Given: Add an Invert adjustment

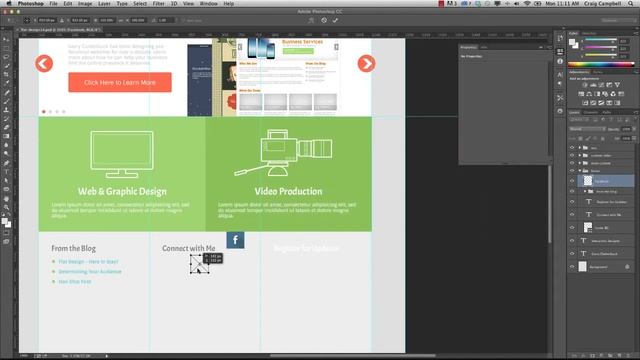Looking at the screenshot, I should pyautogui.click(x=585, y=103).
